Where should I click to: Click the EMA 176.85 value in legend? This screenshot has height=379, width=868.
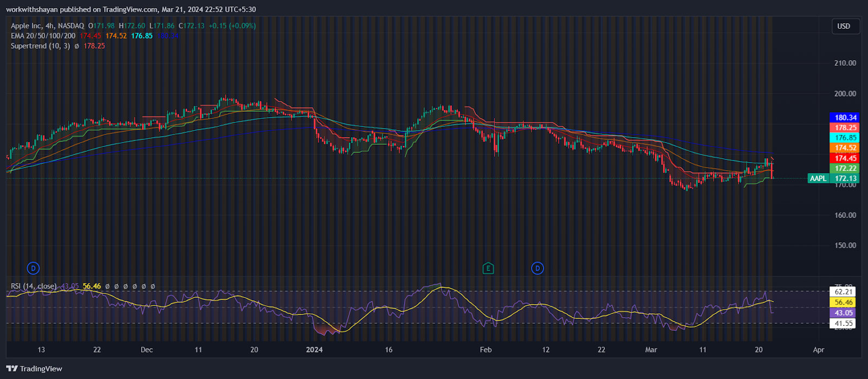point(142,36)
